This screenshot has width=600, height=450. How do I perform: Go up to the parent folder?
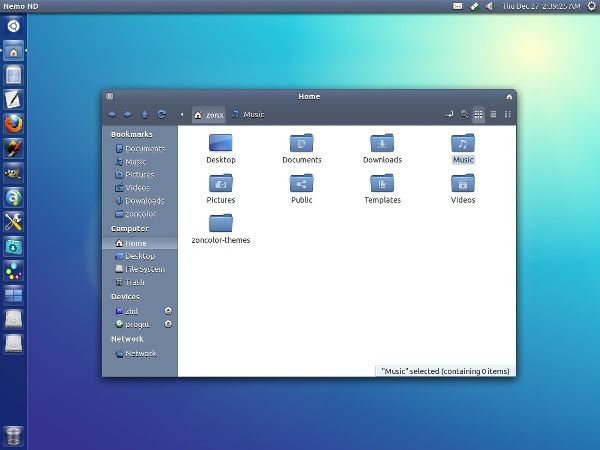coord(145,115)
